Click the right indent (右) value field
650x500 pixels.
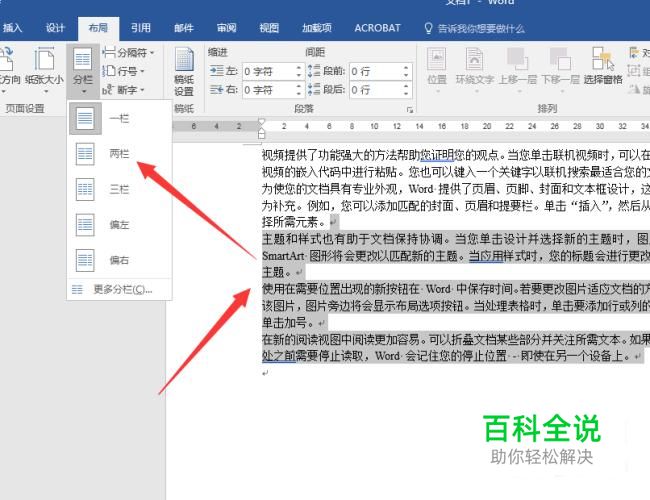pyautogui.click(x=268, y=90)
